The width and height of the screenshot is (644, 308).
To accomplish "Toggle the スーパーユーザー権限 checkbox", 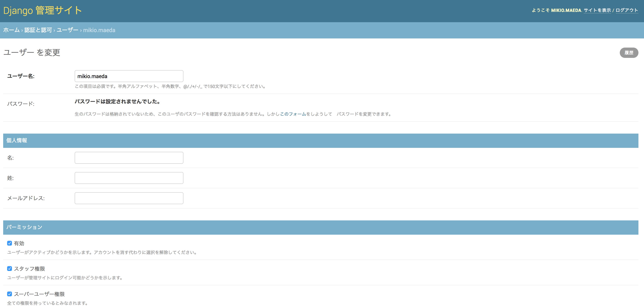I will pyautogui.click(x=10, y=294).
